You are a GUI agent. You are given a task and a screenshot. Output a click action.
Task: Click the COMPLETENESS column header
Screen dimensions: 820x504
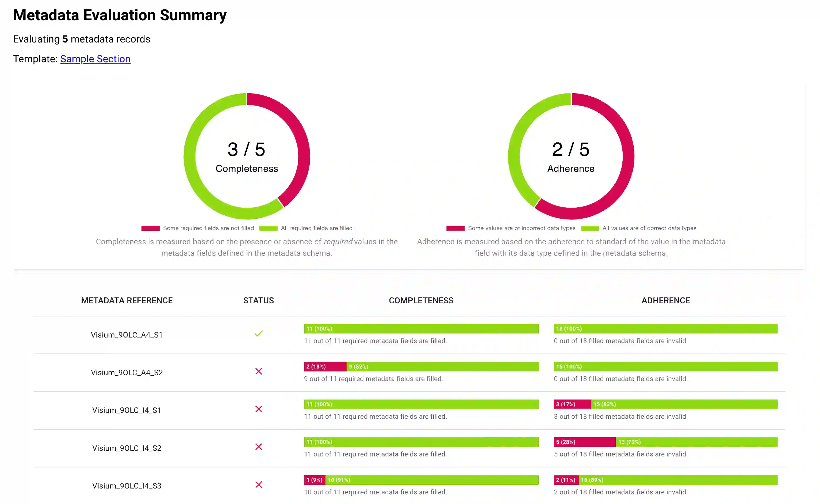click(421, 301)
